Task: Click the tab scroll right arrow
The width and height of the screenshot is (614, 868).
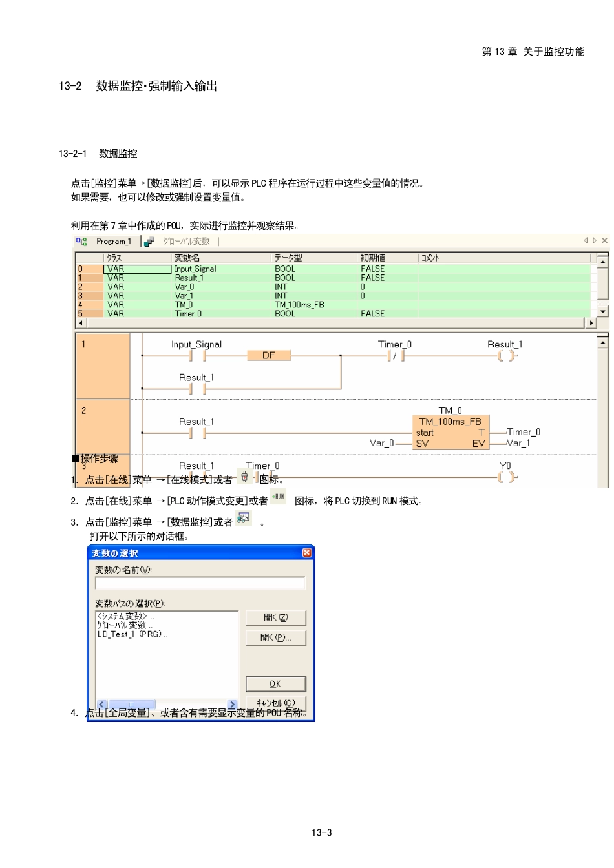Action: (595, 240)
